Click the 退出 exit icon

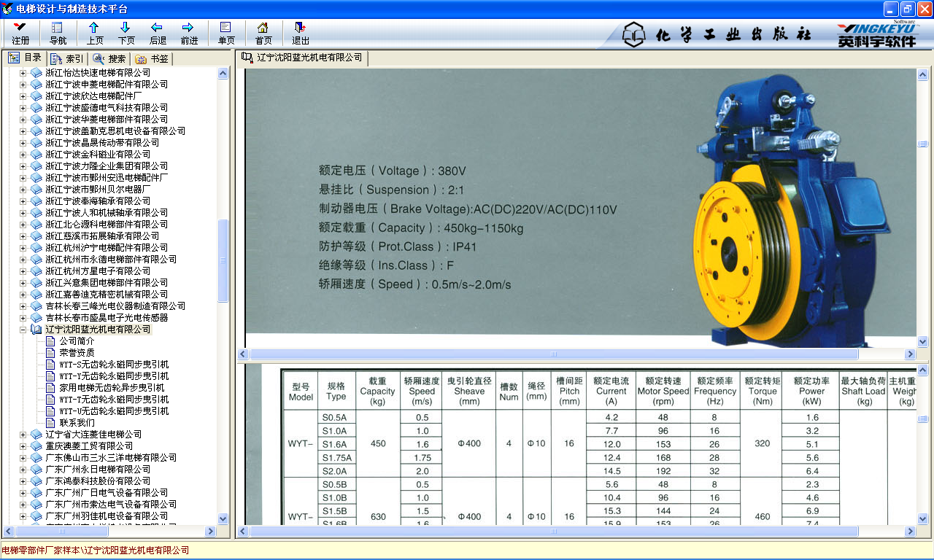300,33
